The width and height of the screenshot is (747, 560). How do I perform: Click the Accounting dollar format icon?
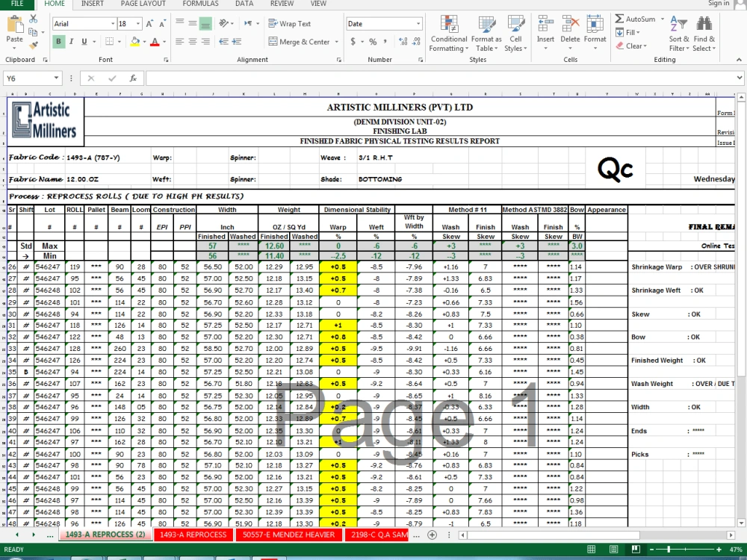pyautogui.click(x=353, y=41)
